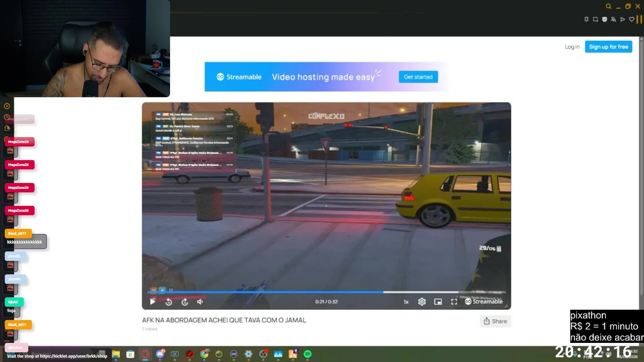
Task: Open Discord from taskbar
Action: pos(160,354)
